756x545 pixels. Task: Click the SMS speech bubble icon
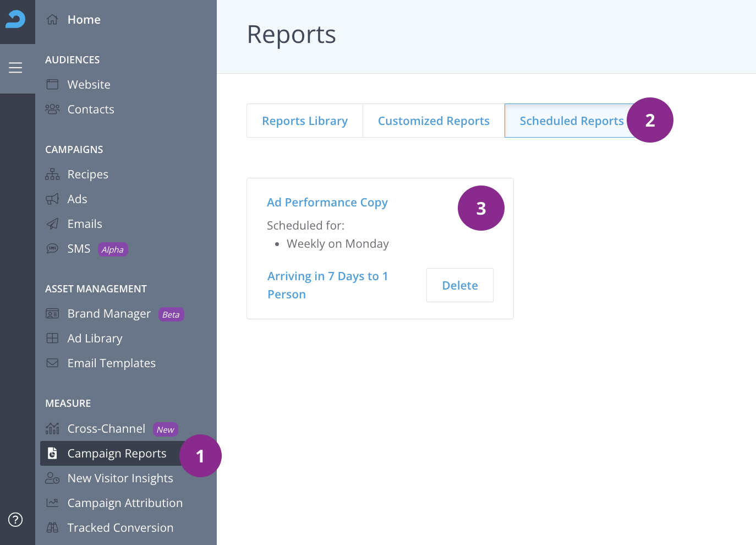tap(52, 248)
